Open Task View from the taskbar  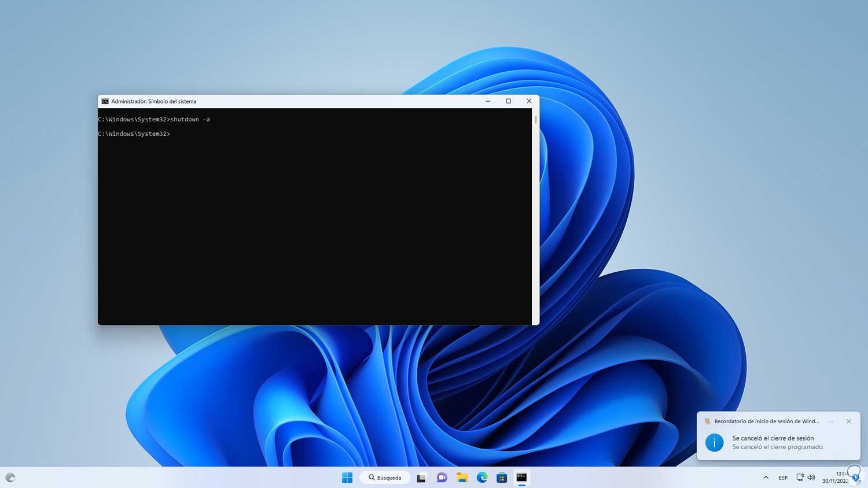(x=422, y=478)
